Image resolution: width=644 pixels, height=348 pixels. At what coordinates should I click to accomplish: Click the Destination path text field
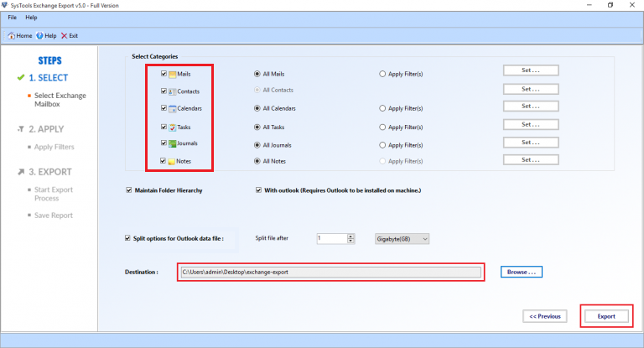(x=330, y=272)
